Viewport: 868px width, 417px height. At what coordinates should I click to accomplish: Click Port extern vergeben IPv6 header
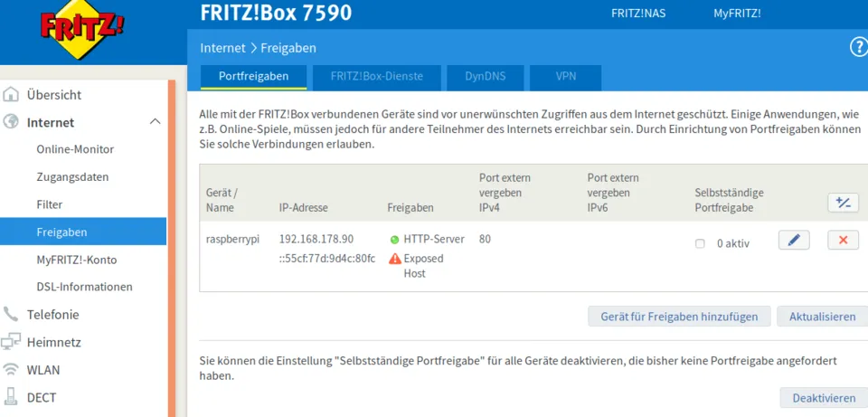613,194
